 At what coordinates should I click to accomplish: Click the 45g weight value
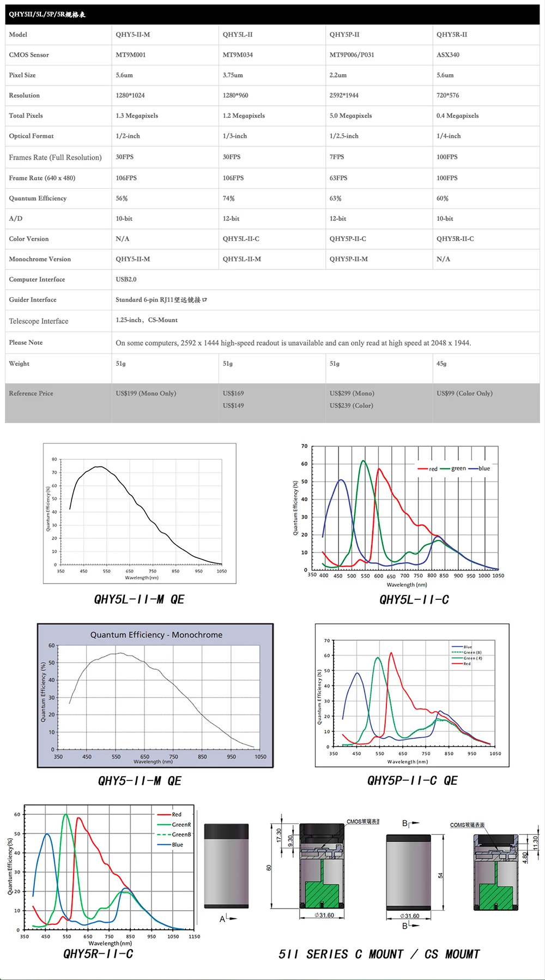click(441, 364)
